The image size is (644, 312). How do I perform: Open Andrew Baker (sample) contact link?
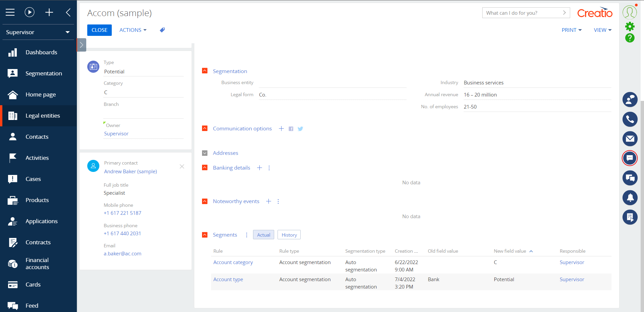pyautogui.click(x=130, y=172)
